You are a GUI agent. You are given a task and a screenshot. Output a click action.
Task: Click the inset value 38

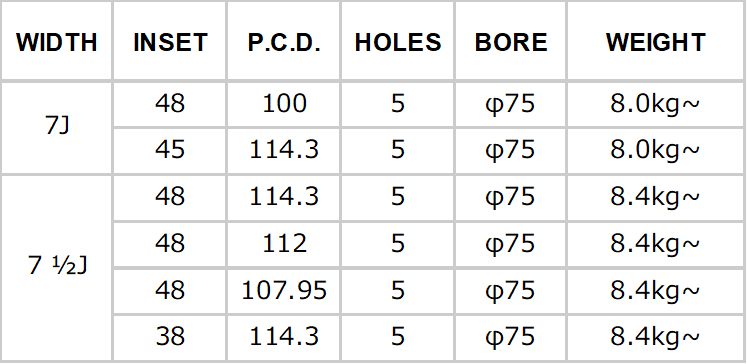(x=170, y=337)
